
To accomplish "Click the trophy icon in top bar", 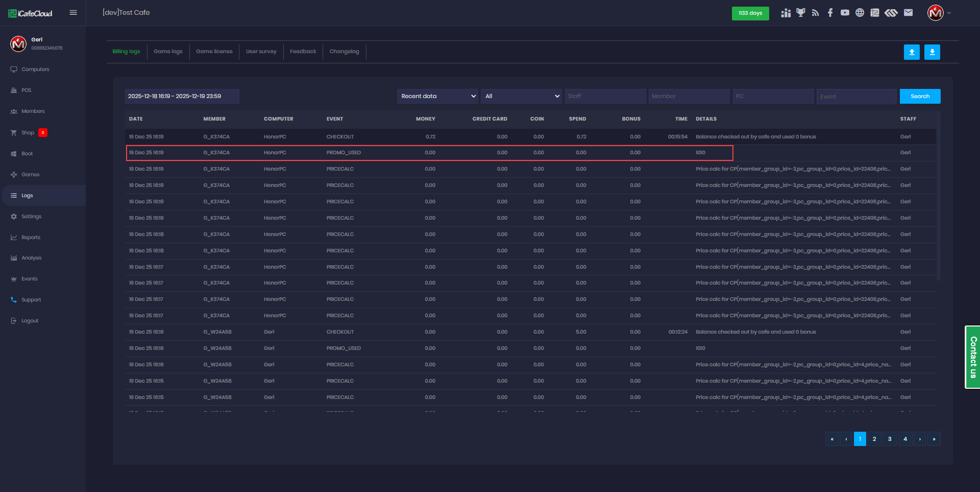I will click(800, 13).
